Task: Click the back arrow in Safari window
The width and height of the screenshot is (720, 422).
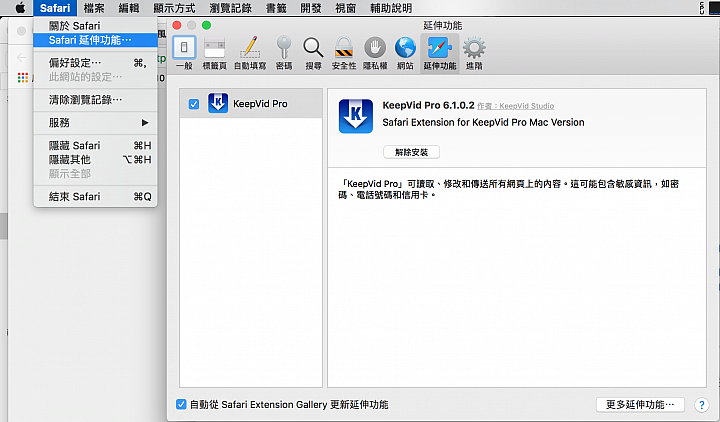Action: coord(21,57)
